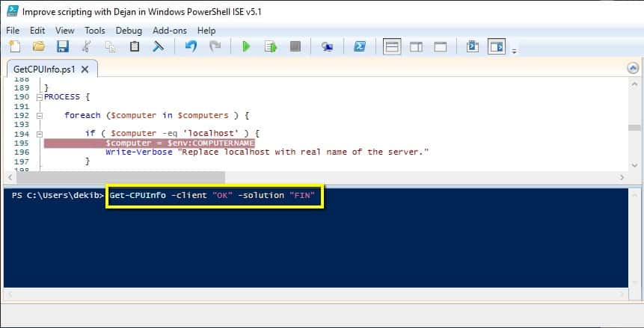Click line number 196 in gutter
The height and width of the screenshot is (328, 644).
[x=22, y=152]
